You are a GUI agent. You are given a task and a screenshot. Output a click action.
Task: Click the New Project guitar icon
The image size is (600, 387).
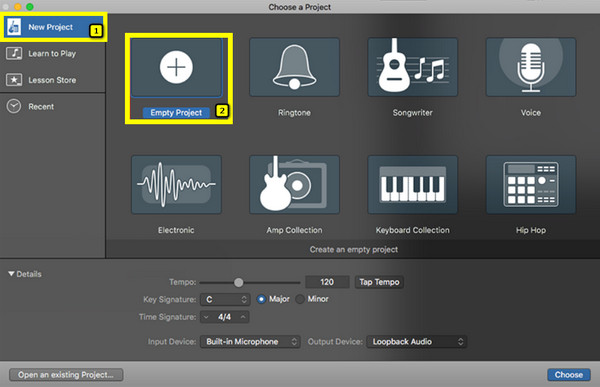click(x=14, y=27)
